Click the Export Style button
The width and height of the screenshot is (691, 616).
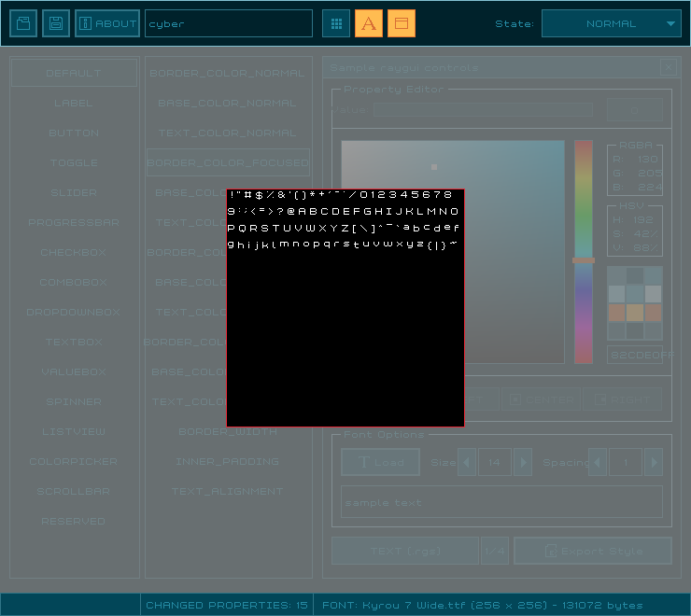coord(592,551)
